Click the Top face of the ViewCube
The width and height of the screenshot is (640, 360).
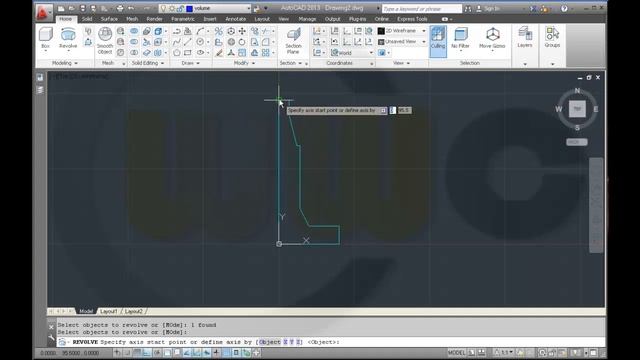pyautogui.click(x=577, y=109)
